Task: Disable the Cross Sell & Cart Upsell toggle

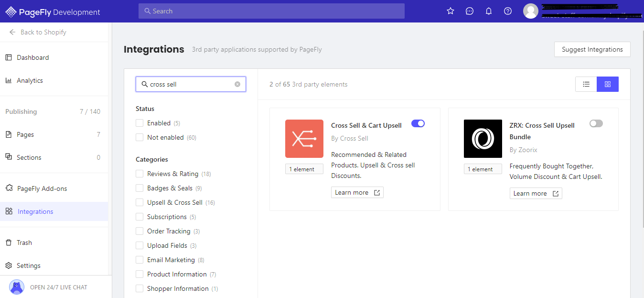Action: click(x=418, y=123)
